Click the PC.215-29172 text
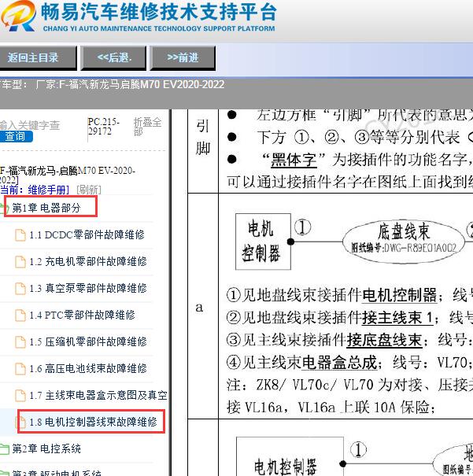The height and width of the screenshot is (476, 473). 103,127
